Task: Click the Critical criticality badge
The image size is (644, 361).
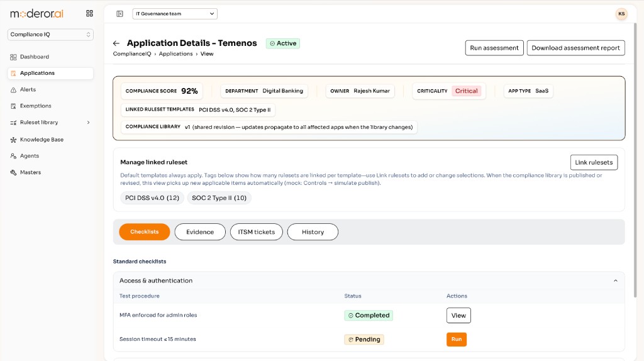Action: 466,91
